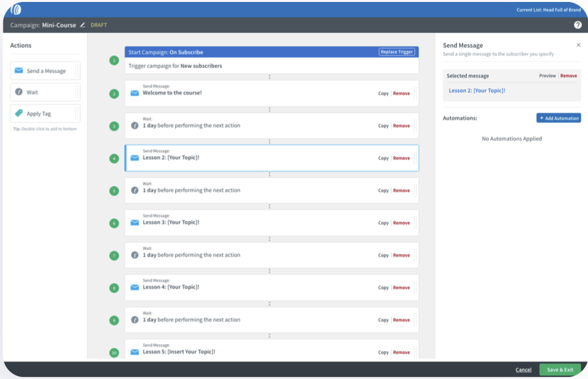588x379 pixels.
Task: Copy the Lesson 3 message step
Action: pos(383,223)
